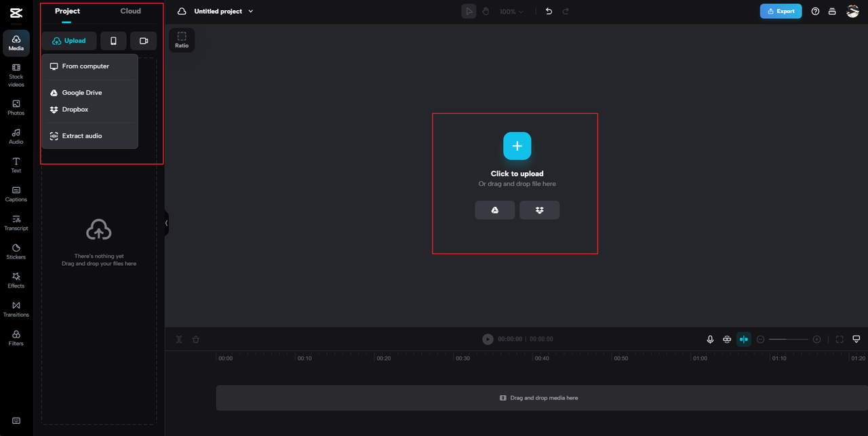This screenshot has width=868, height=436.
Task: Open the Photos panel
Action: pos(16,108)
